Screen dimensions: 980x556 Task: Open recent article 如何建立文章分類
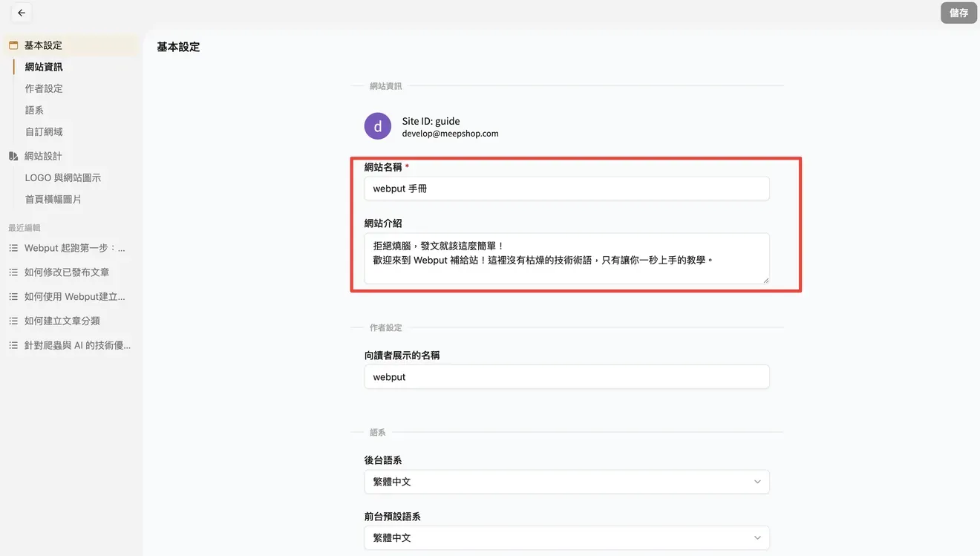tap(62, 321)
